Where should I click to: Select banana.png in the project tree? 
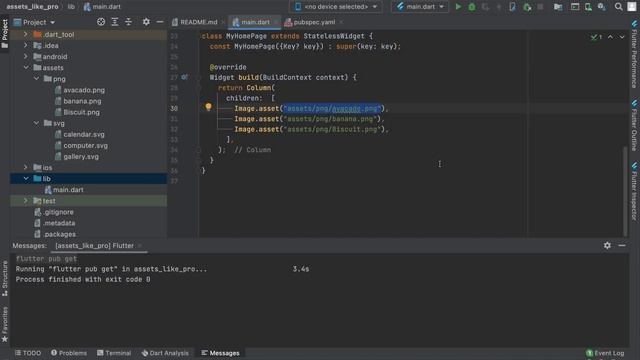(82, 101)
